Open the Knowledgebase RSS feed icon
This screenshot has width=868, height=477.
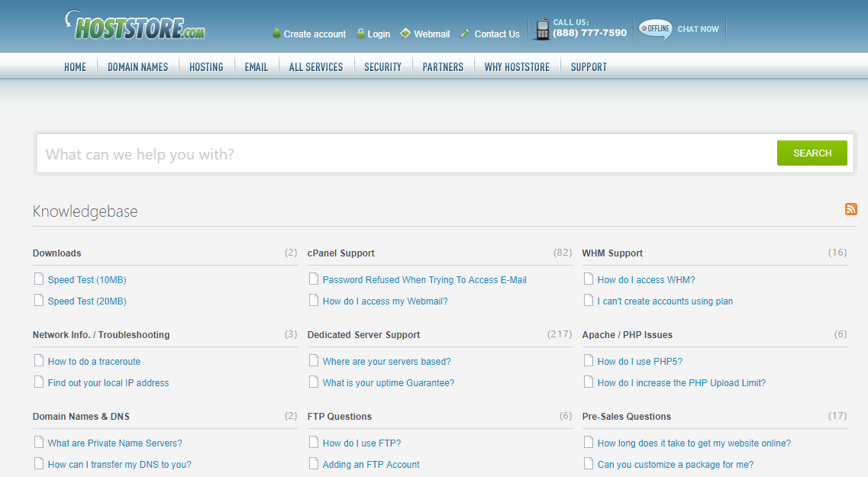click(x=851, y=208)
